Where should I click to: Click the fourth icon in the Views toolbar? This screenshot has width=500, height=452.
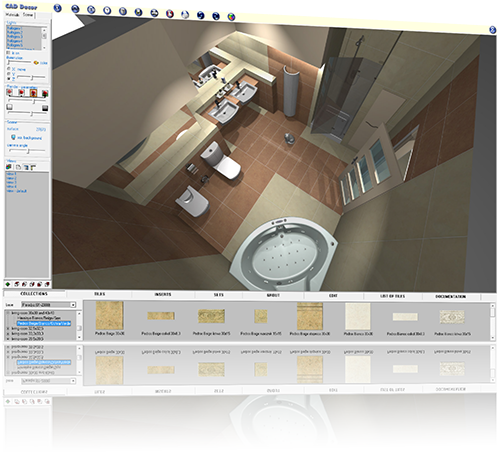pos(33,167)
